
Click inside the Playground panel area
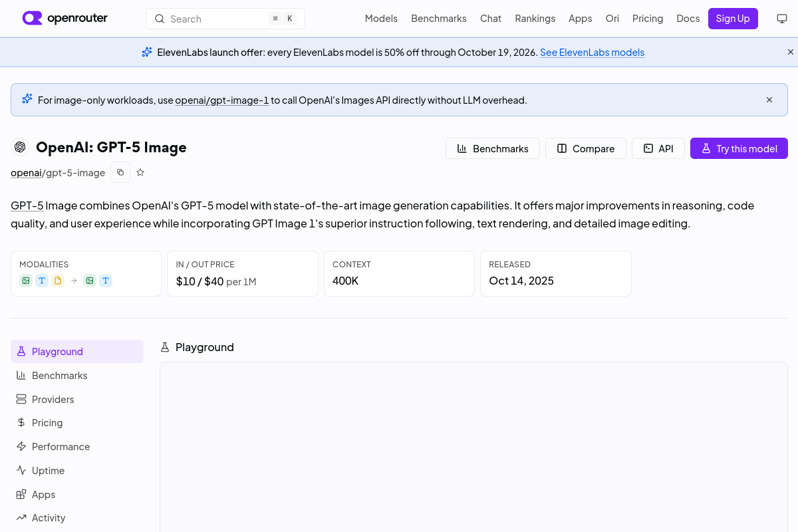click(x=473, y=447)
